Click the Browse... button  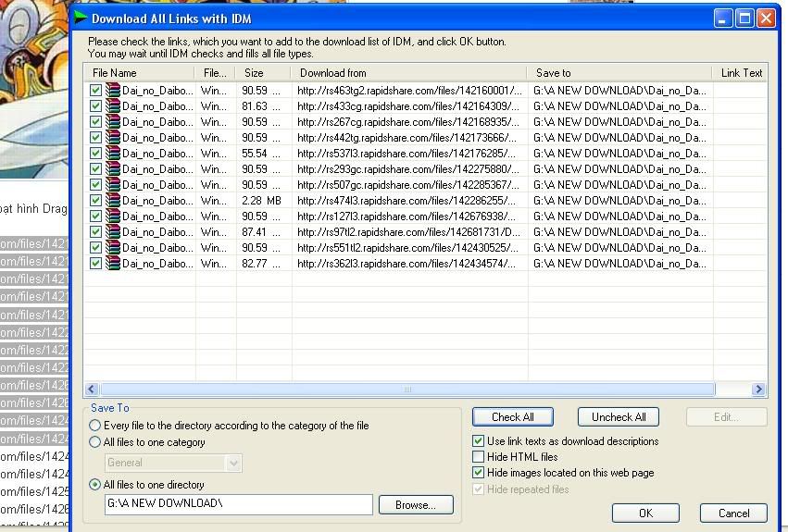point(416,505)
